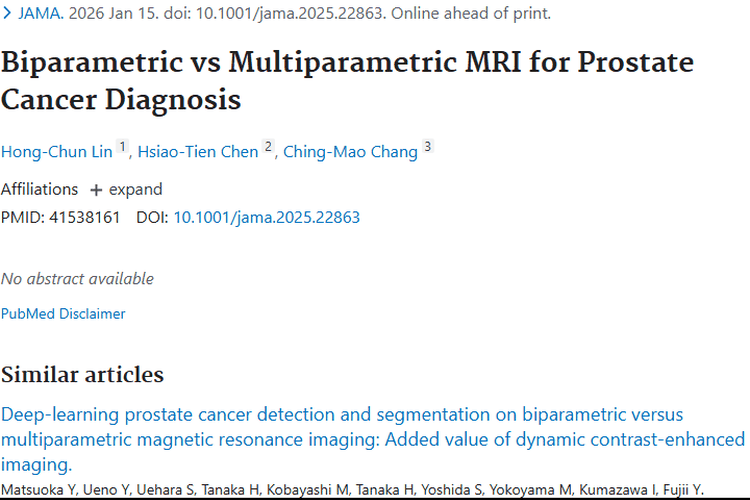
Task: Open author Ching-Mao Chang's link
Action: pos(349,152)
